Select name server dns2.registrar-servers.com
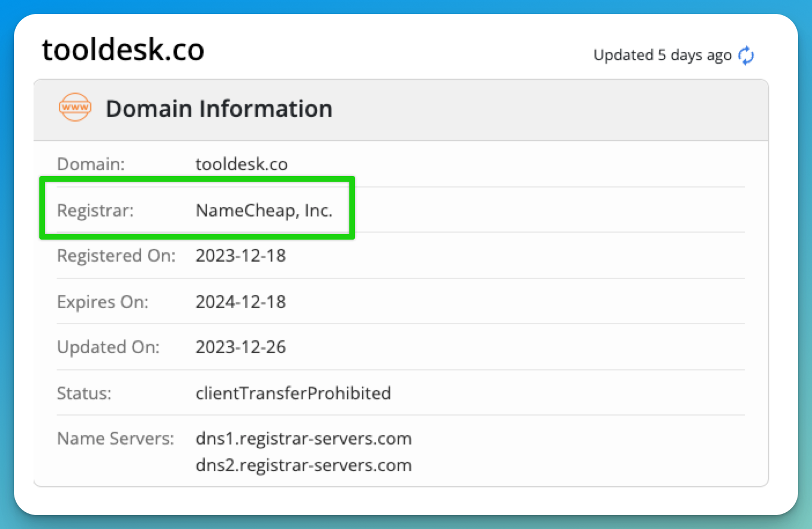 [x=303, y=465]
